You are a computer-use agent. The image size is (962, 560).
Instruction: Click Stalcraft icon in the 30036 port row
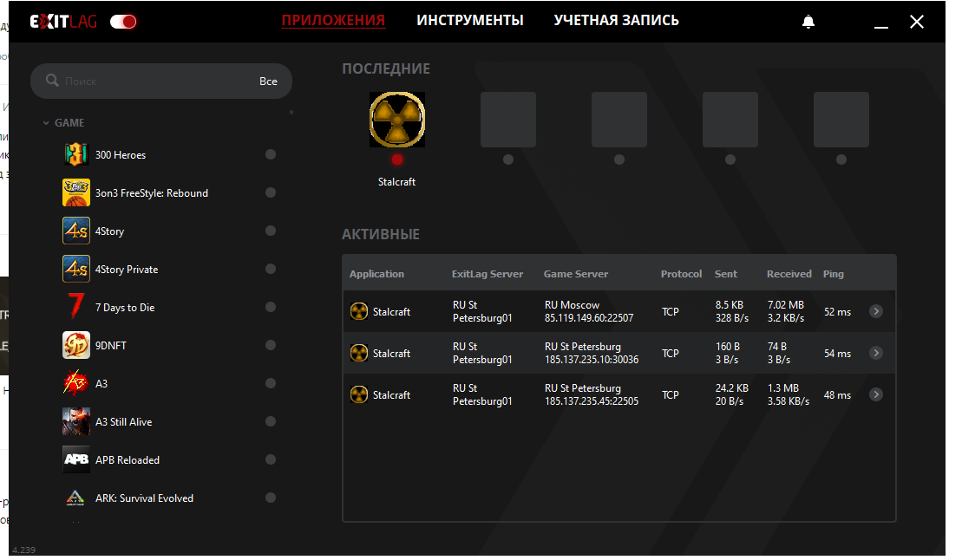(359, 354)
